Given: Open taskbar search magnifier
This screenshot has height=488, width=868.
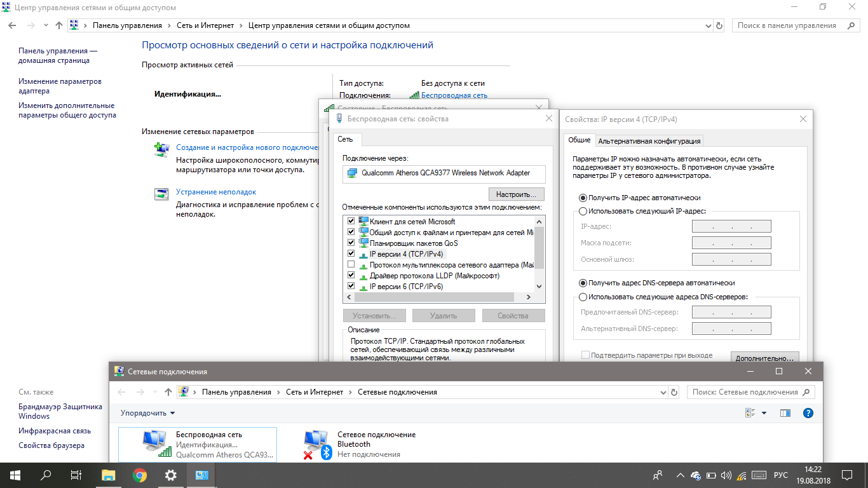Looking at the screenshot, I should click(x=46, y=475).
